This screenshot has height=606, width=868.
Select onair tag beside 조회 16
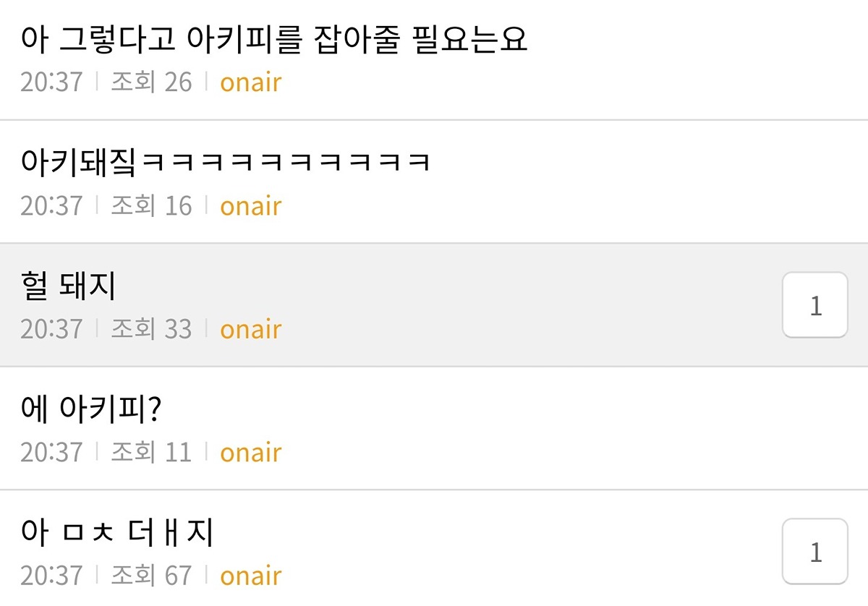pos(250,206)
